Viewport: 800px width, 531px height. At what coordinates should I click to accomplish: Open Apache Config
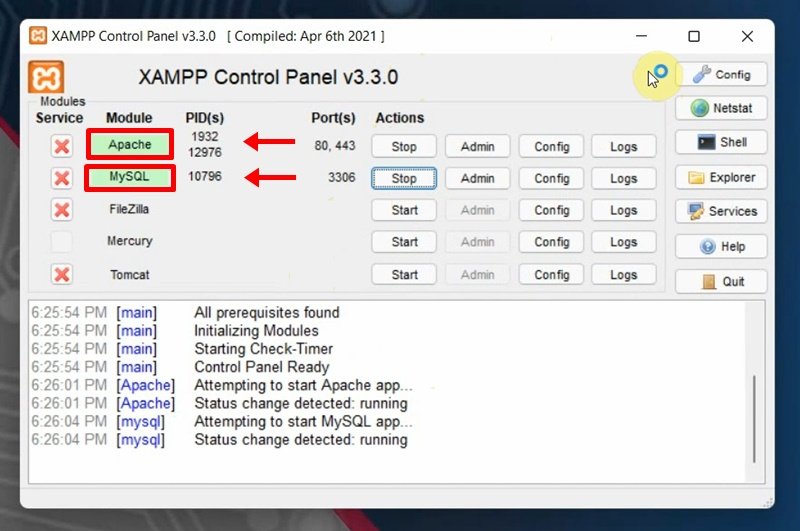pos(552,146)
